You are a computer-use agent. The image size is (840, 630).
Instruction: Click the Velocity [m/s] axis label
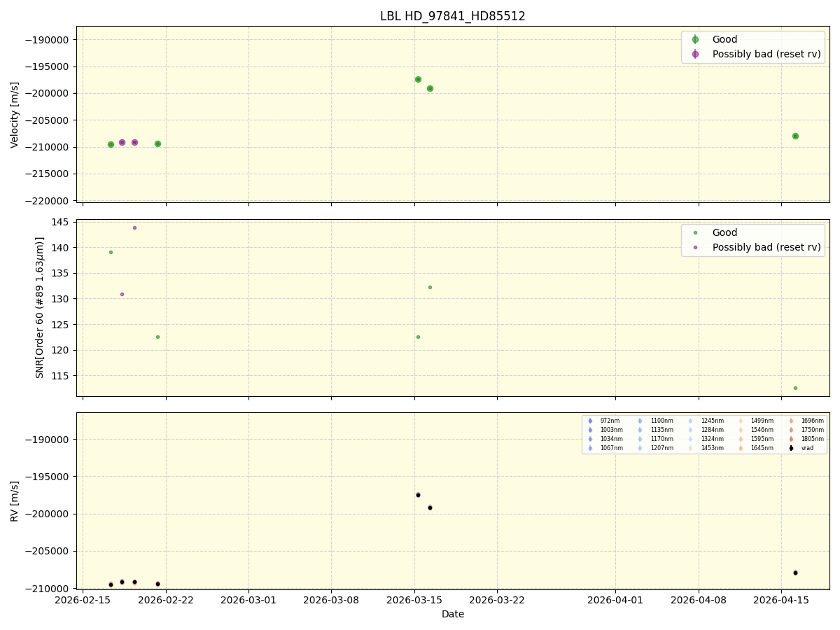15,115
